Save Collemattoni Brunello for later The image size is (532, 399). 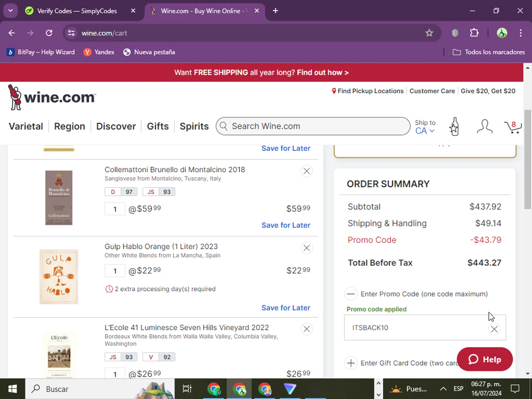pyautogui.click(x=286, y=225)
